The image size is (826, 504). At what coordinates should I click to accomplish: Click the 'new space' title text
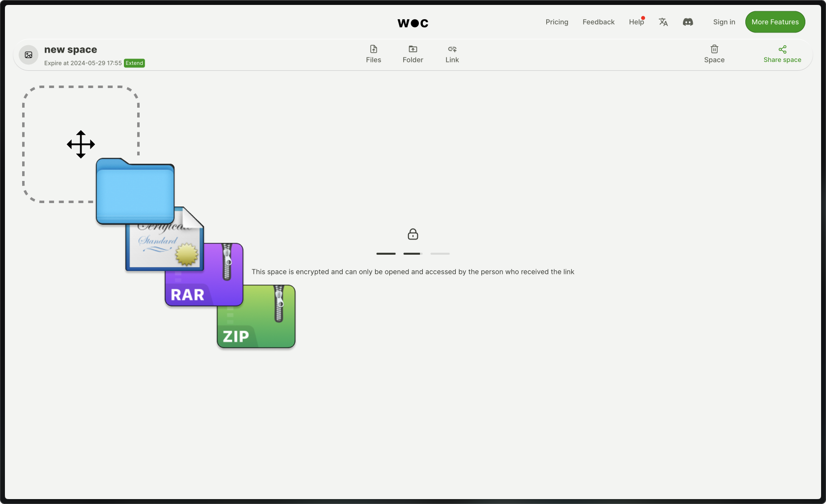click(70, 49)
